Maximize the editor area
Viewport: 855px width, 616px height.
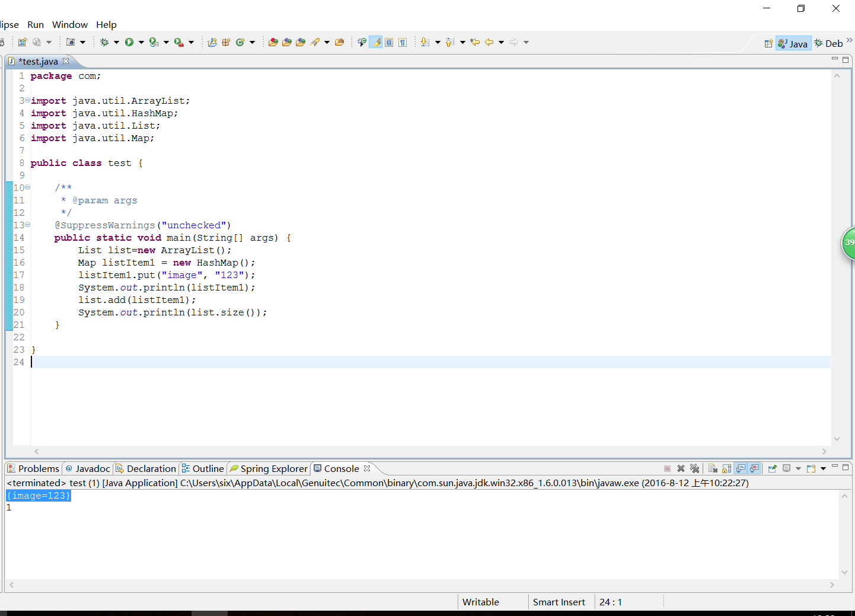coord(846,59)
